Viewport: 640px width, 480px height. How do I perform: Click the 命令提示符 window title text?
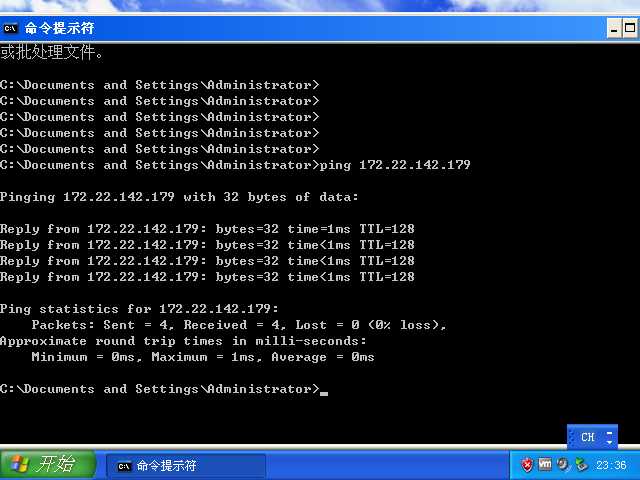pos(60,28)
